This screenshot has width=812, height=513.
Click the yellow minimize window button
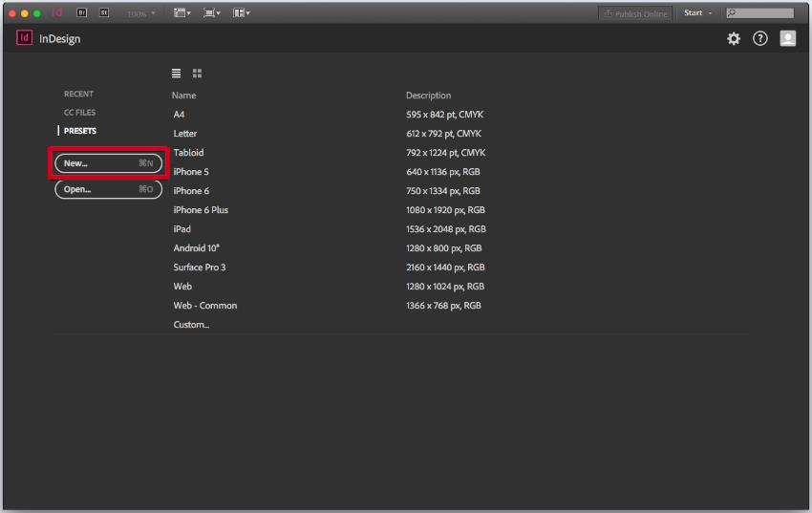coord(24,13)
